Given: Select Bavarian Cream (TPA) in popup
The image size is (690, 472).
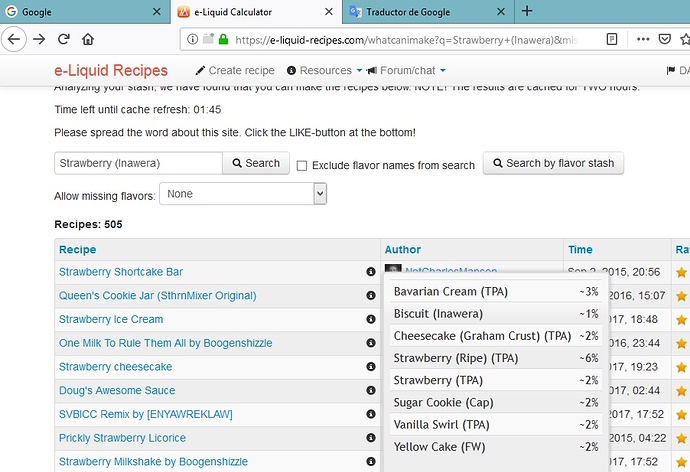Looking at the screenshot, I should click(496, 291).
